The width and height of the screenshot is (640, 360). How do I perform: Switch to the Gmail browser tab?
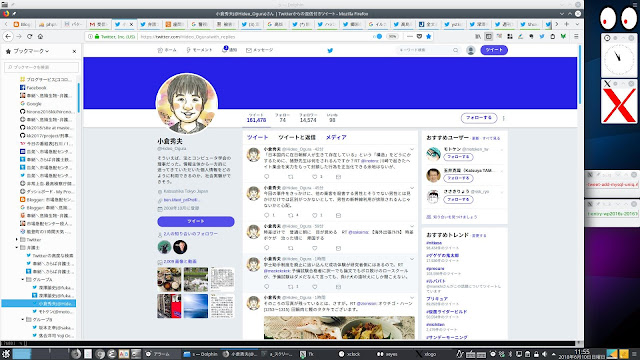pos(98,24)
